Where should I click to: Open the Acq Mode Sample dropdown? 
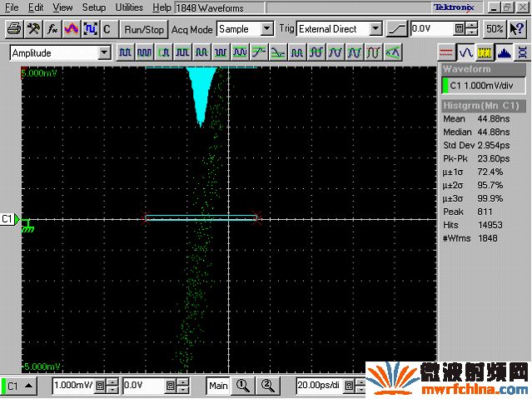point(267,29)
